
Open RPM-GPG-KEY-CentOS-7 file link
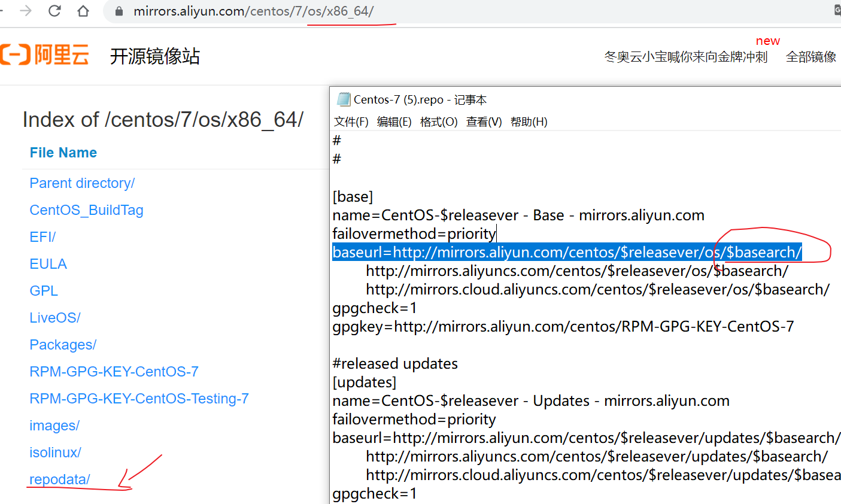pos(114,372)
